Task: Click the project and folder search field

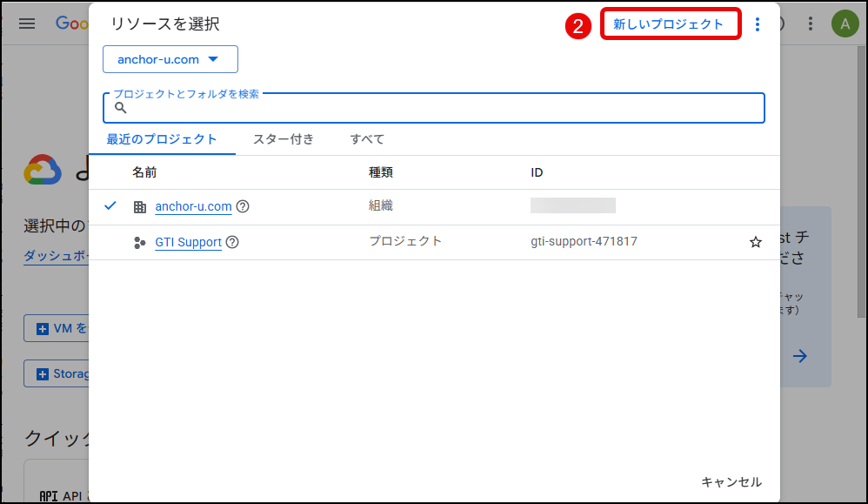Action: pos(444,108)
